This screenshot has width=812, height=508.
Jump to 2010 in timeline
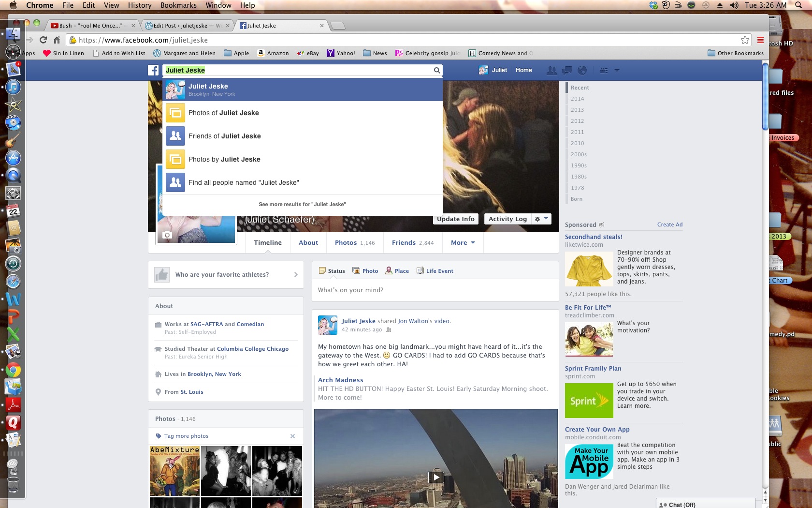coord(577,143)
